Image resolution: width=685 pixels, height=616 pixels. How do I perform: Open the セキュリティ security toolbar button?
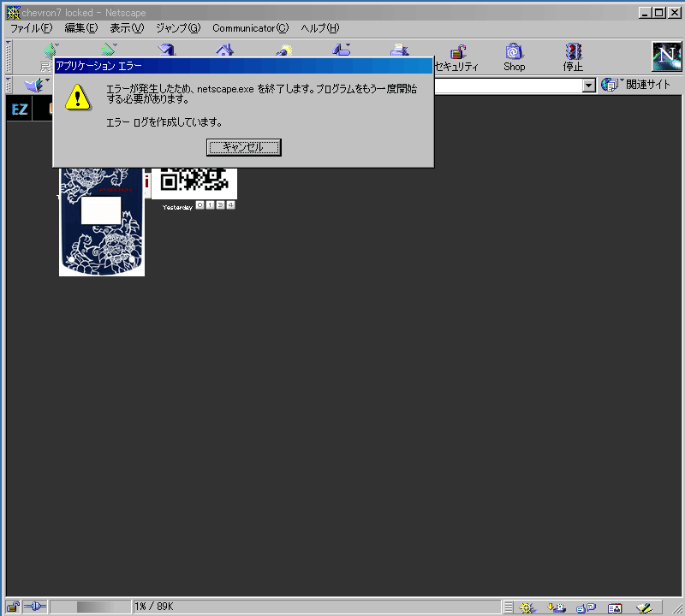point(457,57)
